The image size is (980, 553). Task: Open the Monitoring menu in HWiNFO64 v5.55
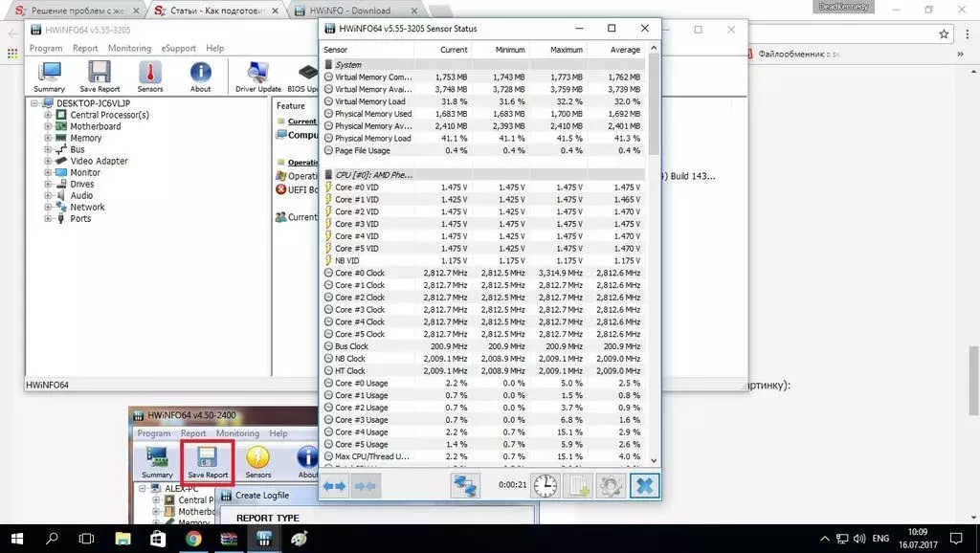click(129, 48)
